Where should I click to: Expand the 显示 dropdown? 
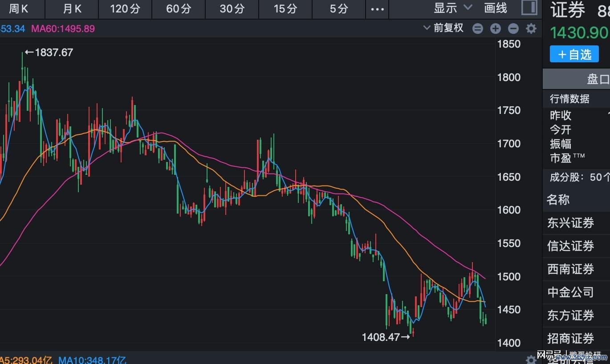click(453, 8)
